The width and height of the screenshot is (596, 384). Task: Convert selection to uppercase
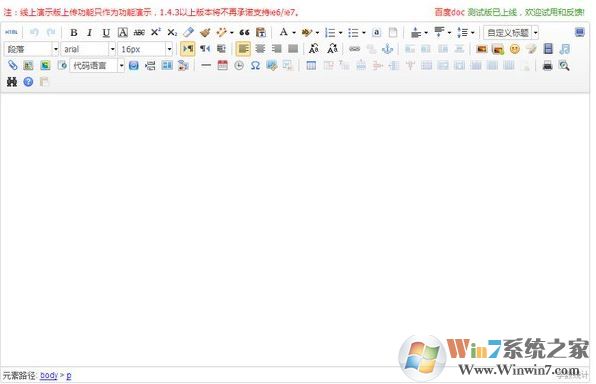314,49
